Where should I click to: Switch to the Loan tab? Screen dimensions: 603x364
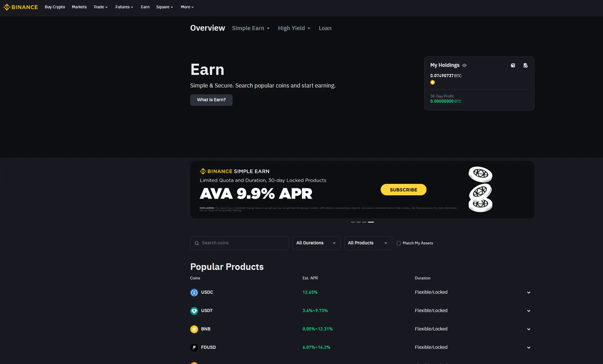tap(325, 28)
